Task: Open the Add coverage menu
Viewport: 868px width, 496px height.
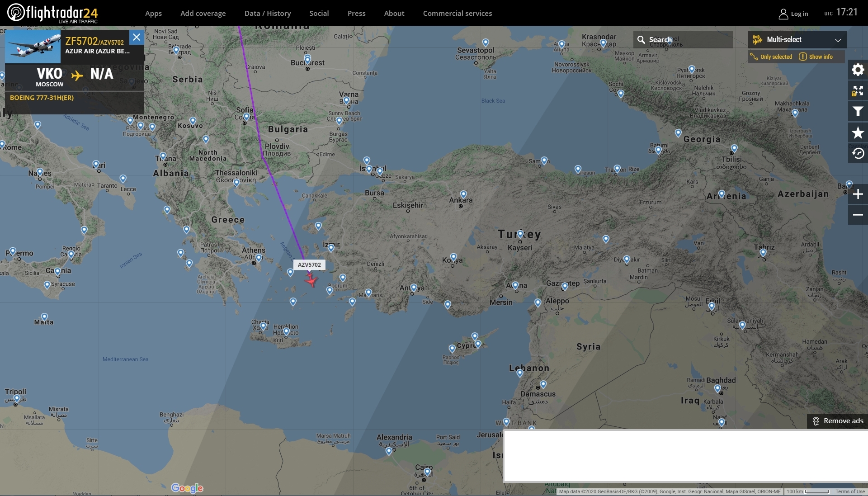Action: point(203,14)
